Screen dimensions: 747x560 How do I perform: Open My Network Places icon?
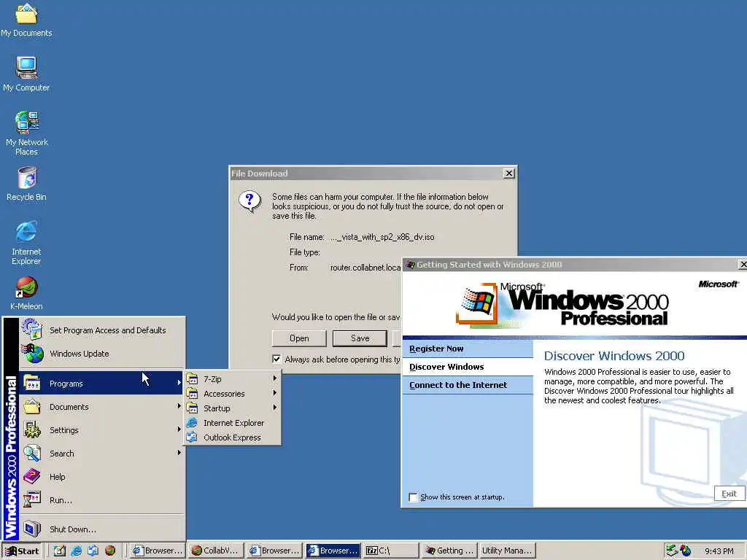point(27,133)
